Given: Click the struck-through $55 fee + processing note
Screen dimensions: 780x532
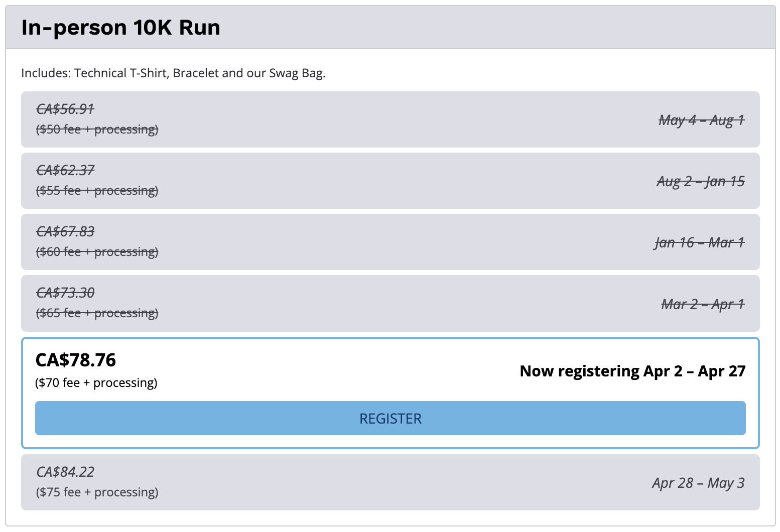Looking at the screenshot, I should pyautogui.click(x=97, y=191).
